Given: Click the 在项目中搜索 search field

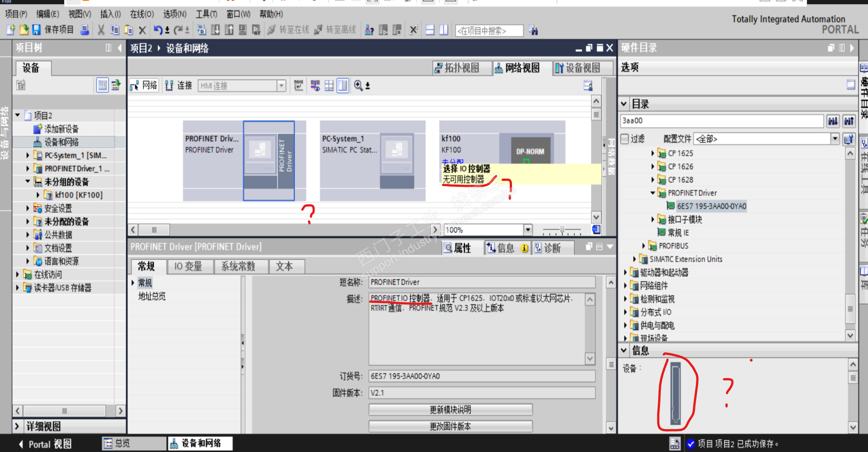Looking at the screenshot, I should (x=489, y=31).
